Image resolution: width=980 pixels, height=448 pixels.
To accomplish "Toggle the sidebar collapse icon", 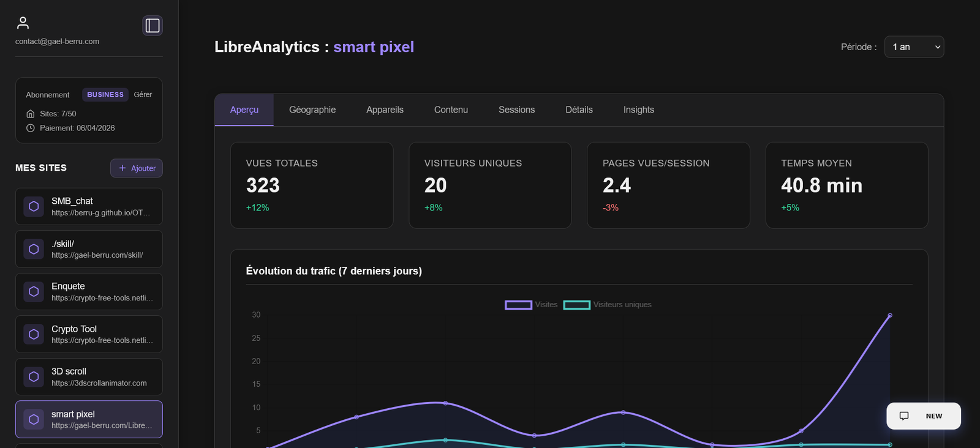I will point(153,26).
